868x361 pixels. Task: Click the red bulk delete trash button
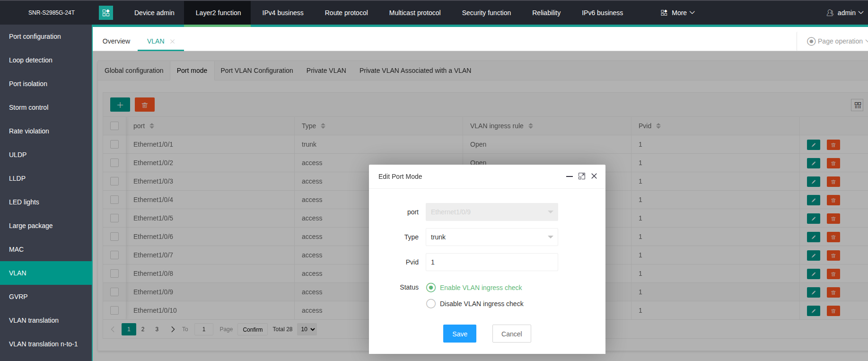[x=145, y=105]
